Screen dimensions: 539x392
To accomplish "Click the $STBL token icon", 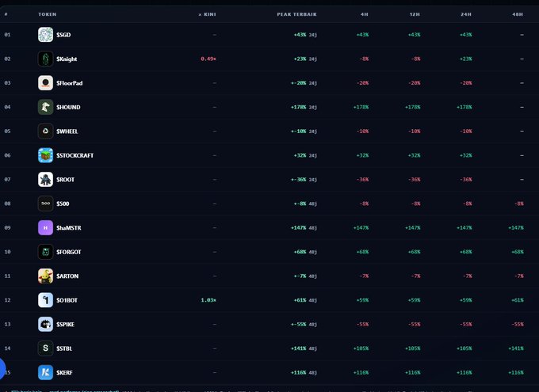I will click(45, 348).
